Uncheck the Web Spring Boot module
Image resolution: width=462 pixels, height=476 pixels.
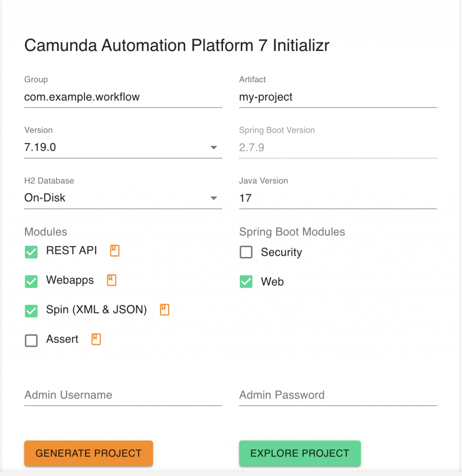coord(246,281)
